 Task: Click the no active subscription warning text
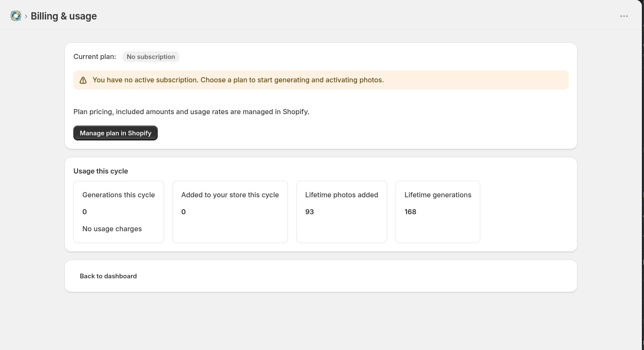pos(238,80)
